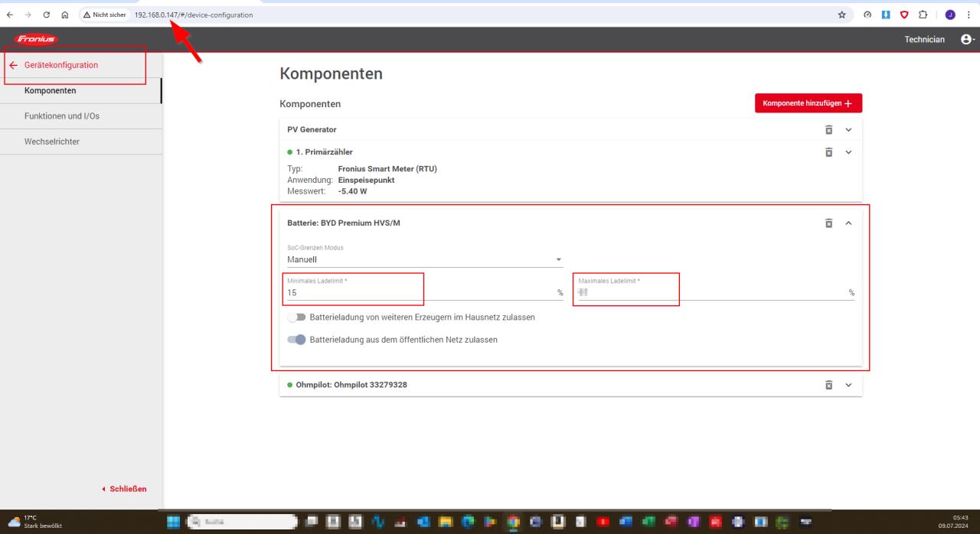This screenshot has height=534, width=980.
Task: Expand the PV Generator section
Action: pos(848,129)
